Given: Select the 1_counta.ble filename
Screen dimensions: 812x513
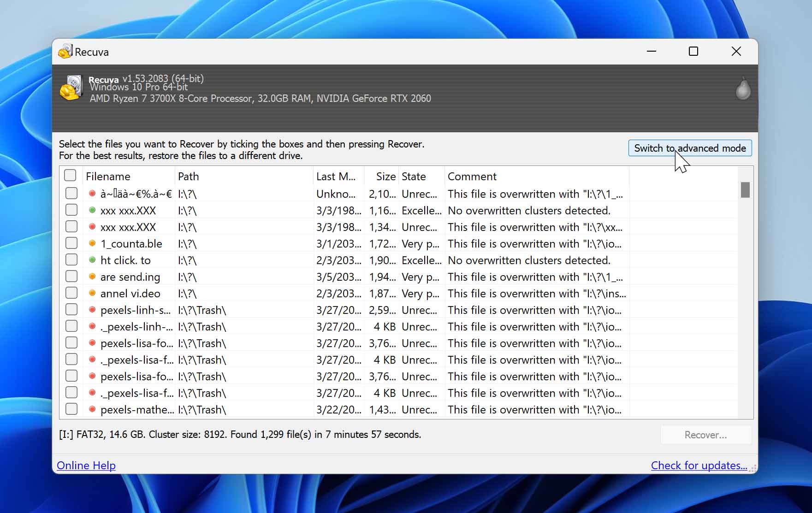Looking at the screenshot, I should click(x=131, y=244).
